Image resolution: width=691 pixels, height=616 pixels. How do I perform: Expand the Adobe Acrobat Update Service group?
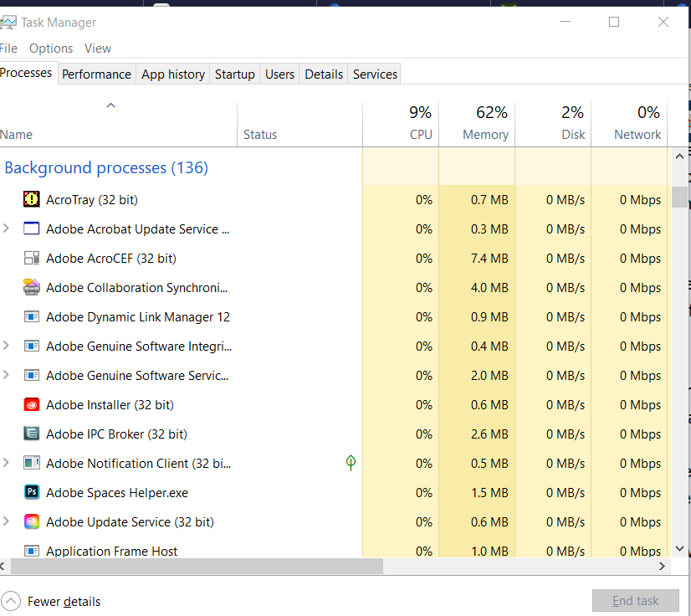(x=6, y=228)
